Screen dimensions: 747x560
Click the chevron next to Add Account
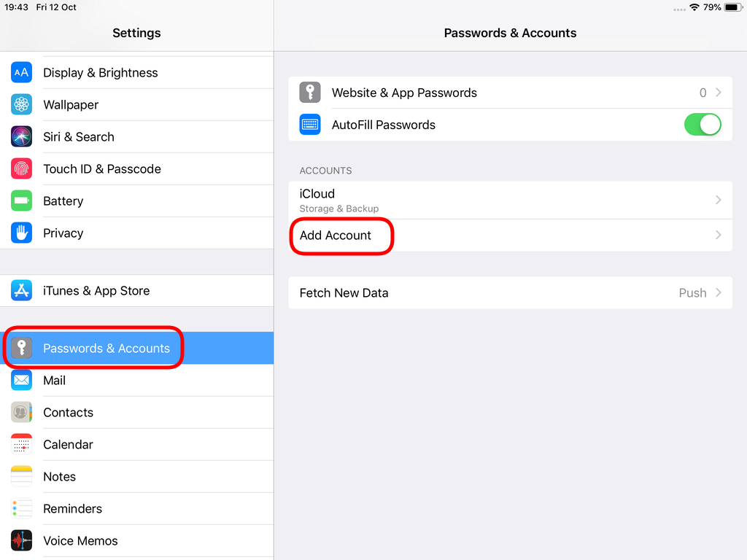coord(718,236)
